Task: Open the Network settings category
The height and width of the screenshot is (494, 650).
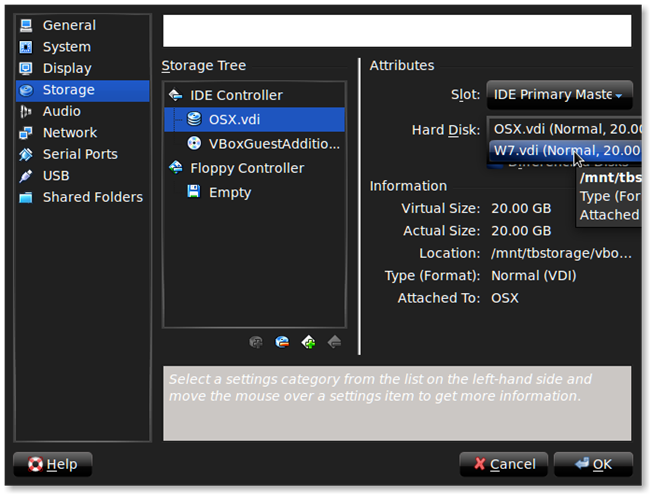Action: point(82,133)
